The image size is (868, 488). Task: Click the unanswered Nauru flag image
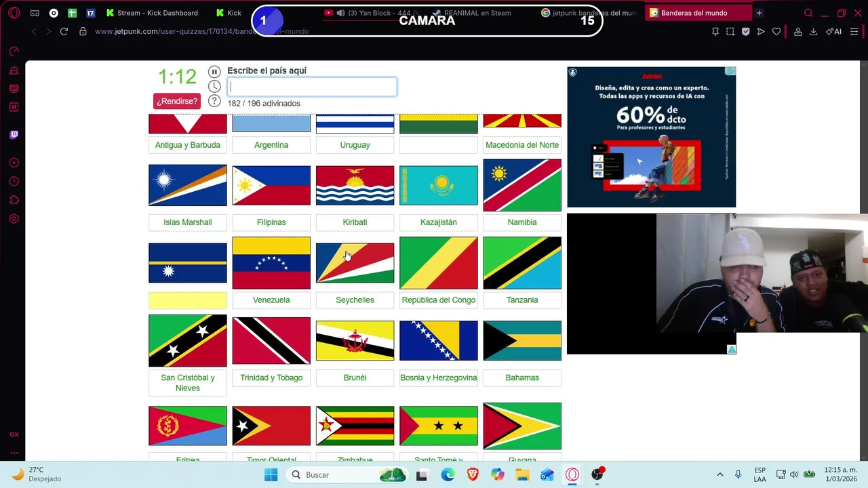[x=188, y=263]
